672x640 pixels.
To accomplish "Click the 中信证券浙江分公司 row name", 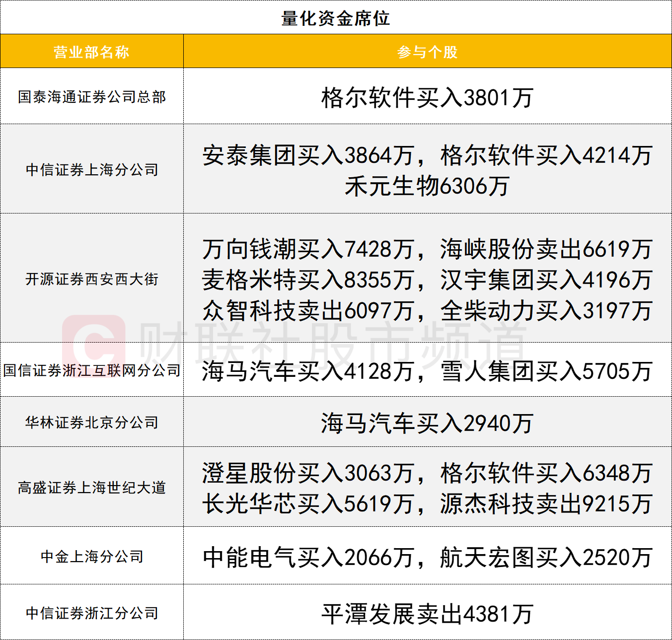I will 92,613.
